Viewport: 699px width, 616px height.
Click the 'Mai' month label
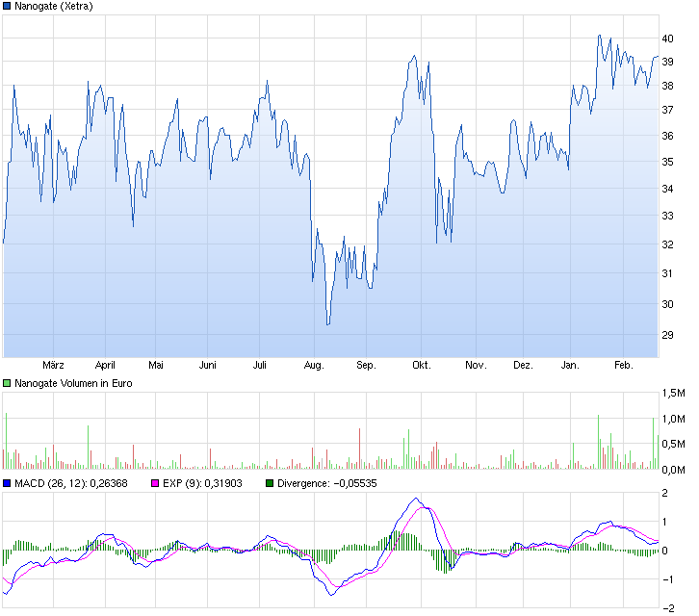(156, 365)
